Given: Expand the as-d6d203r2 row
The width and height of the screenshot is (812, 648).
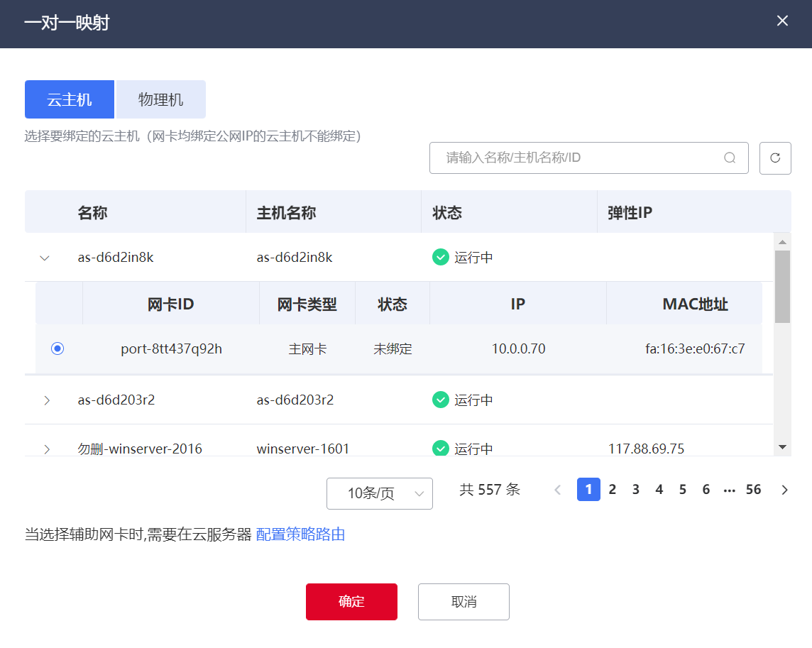Looking at the screenshot, I should [47, 400].
